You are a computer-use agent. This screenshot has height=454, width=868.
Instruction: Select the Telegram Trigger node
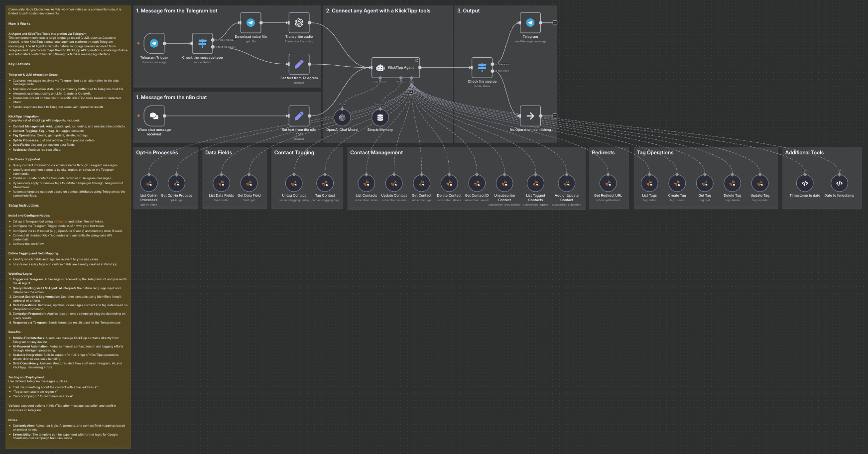[x=154, y=43]
